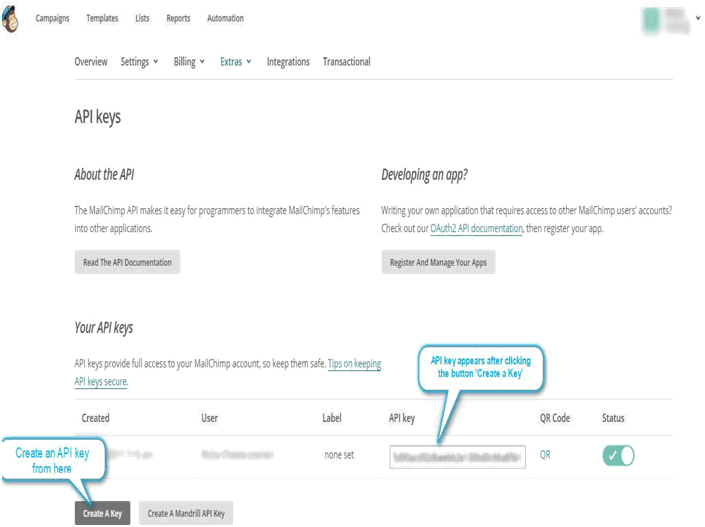The height and width of the screenshot is (527, 705).
Task: Expand the Billing dropdown
Action: (x=189, y=62)
